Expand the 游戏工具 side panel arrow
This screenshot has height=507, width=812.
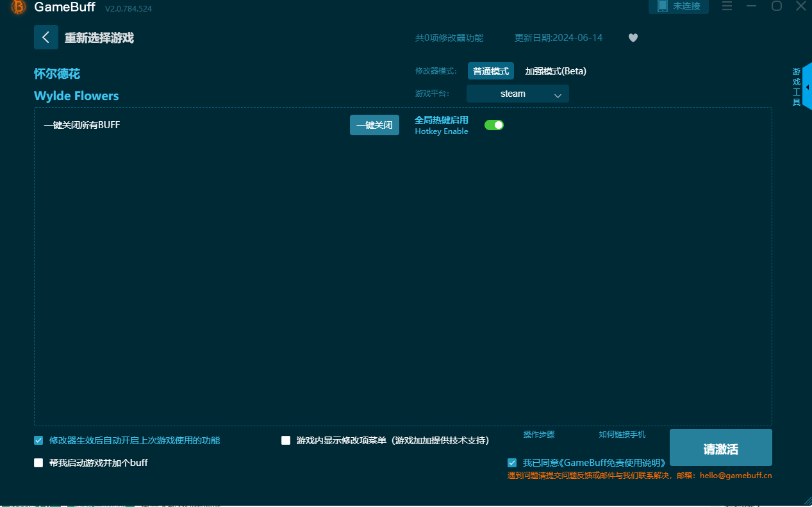[807, 87]
